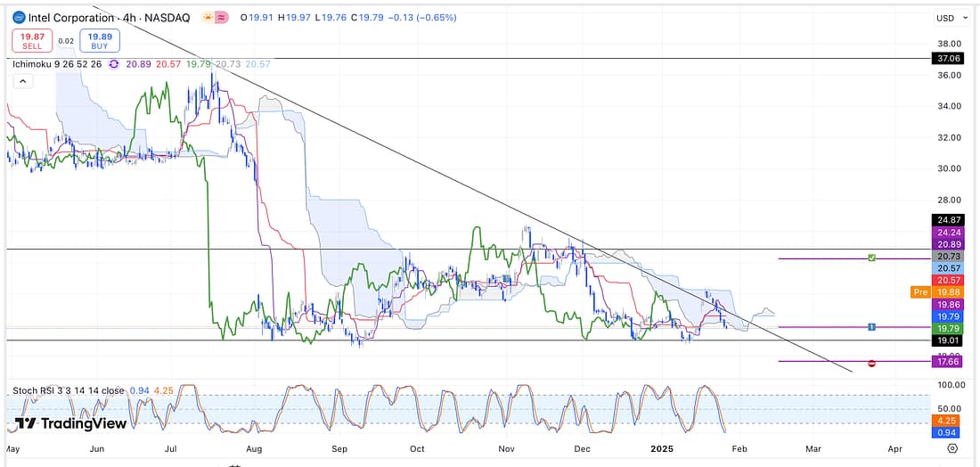
Task: Click the red stop-loss marker icon
Action: (871, 363)
